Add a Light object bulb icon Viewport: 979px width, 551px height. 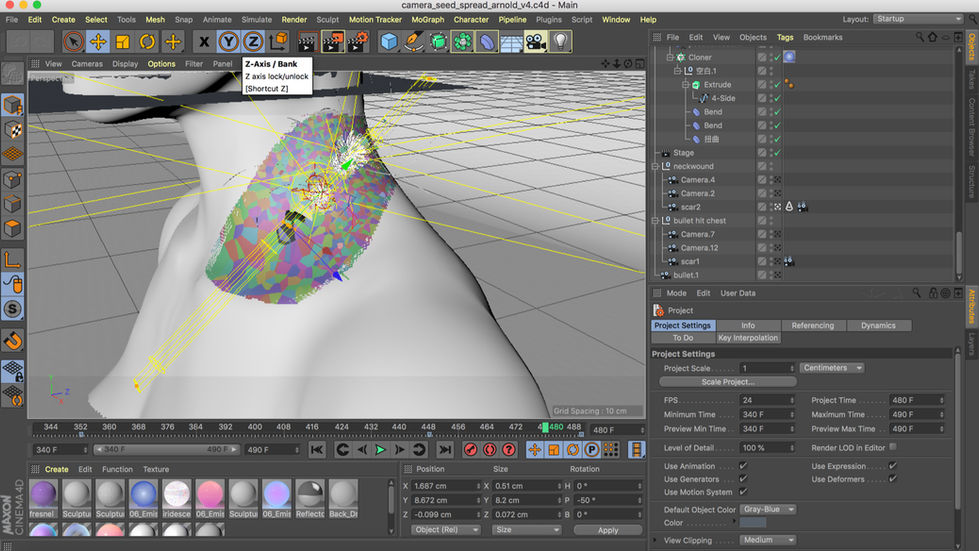click(561, 42)
